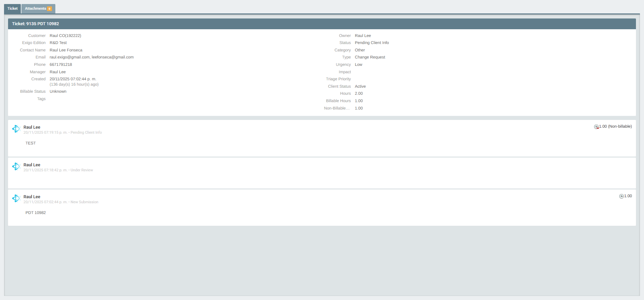Click the phone number 6671791218

(x=61, y=65)
